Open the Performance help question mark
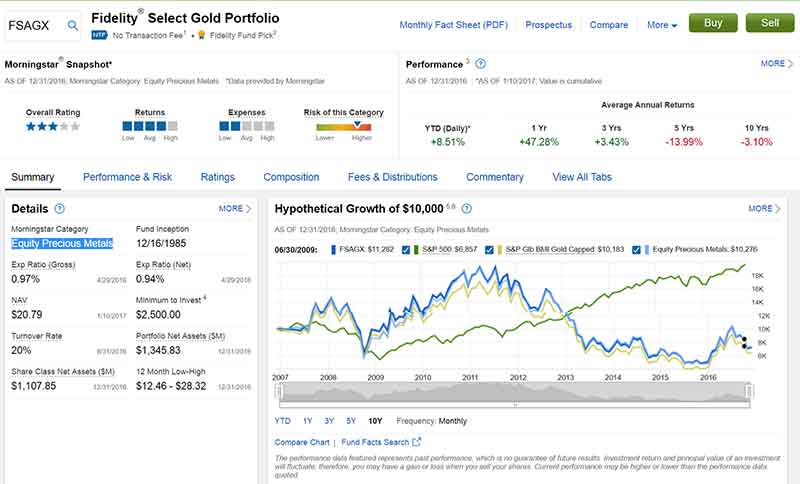The width and height of the screenshot is (800, 484). pos(481,63)
